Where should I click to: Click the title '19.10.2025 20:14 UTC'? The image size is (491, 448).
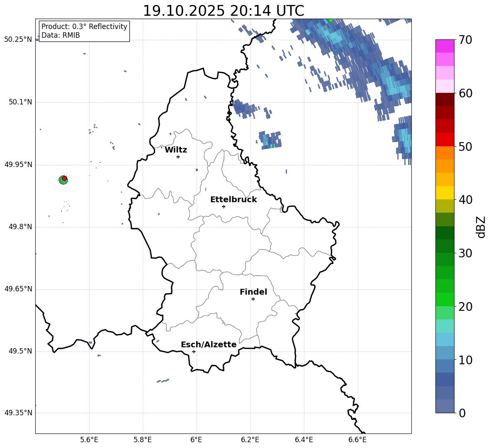223,11
